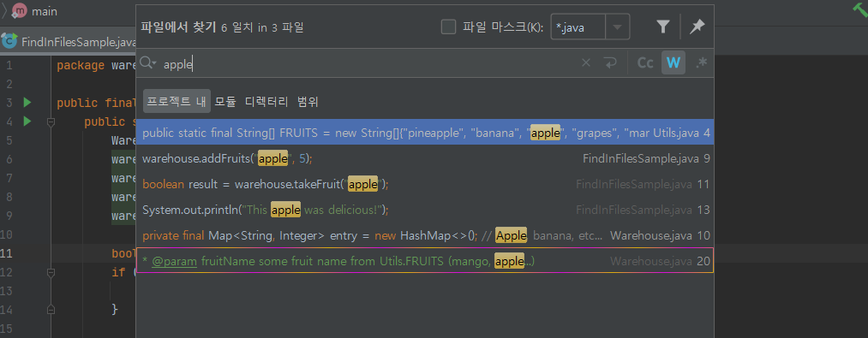The image size is (868, 338).
Task: Clear the search text with X icon
Action: click(x=586, y=63)
